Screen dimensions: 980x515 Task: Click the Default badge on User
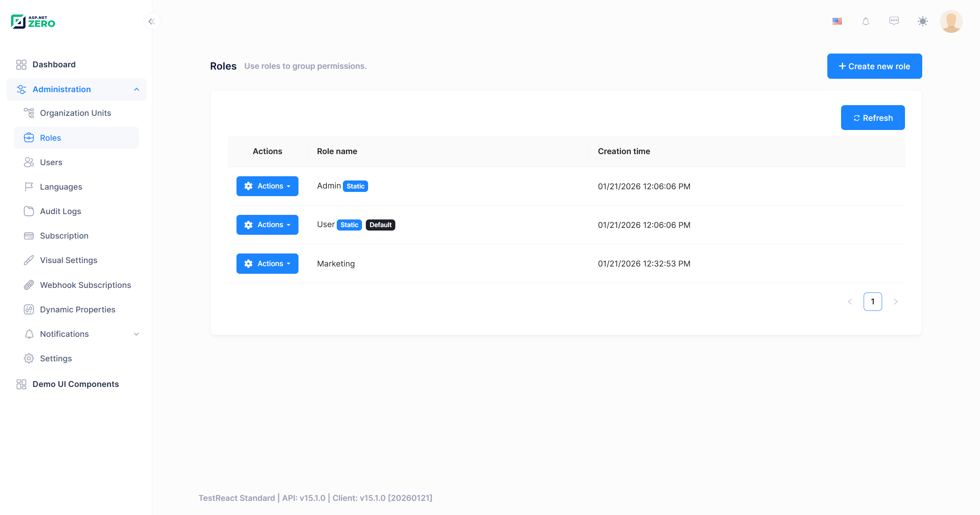click(380, 225)
